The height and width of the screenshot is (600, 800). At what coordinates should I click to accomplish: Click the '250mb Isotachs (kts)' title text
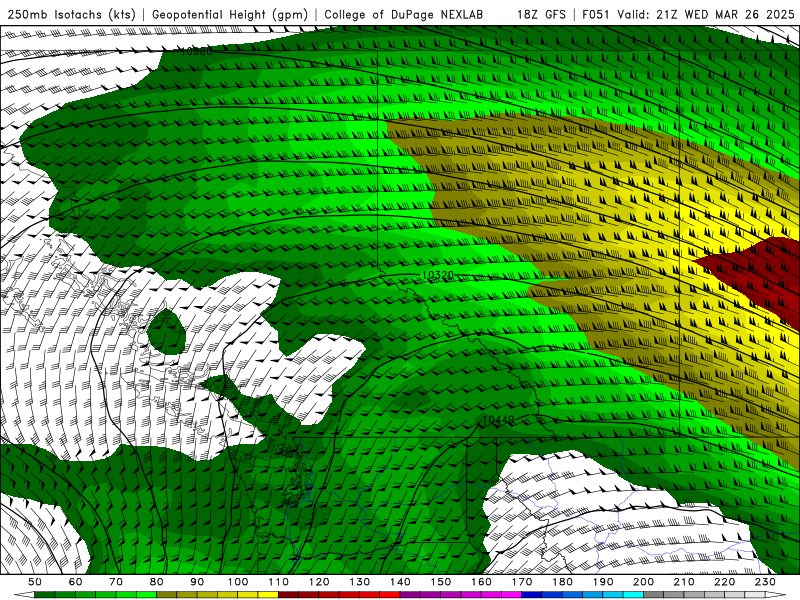pyautogui.click(x=71, y=15)
